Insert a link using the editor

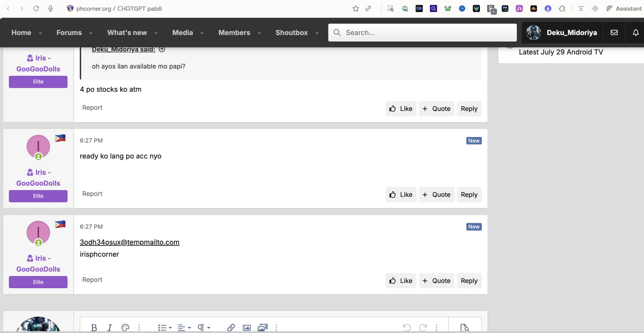(x=231, y=328)
